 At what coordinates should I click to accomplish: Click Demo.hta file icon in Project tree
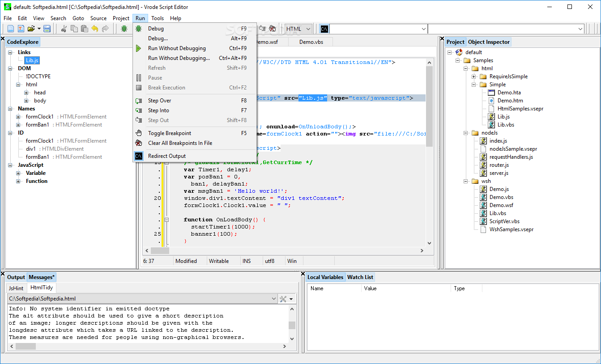click(491, 93)
